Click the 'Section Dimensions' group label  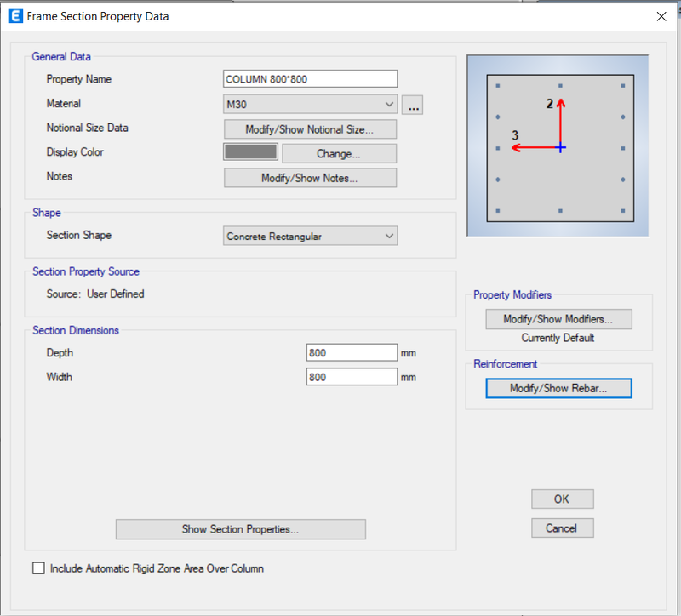tap(76, 330)
